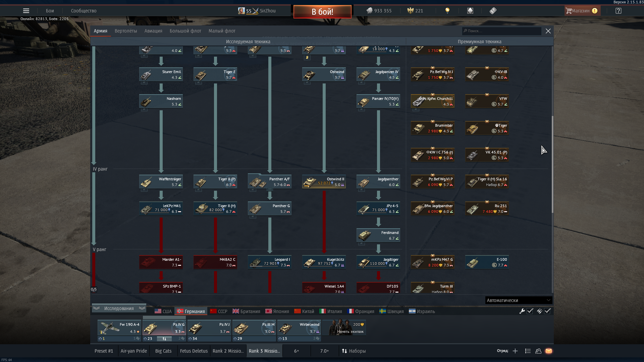Add a squad member plus icon
Image resolution: width=644 pixels, height=362 pixels.
click(515, 351)
